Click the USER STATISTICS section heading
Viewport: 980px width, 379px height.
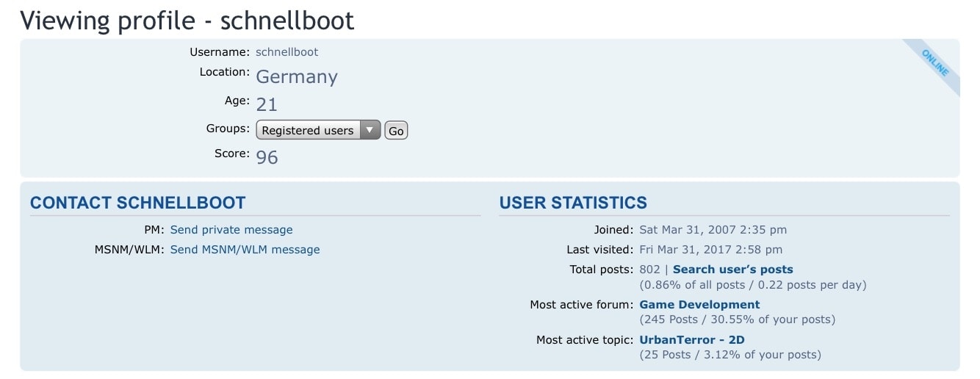pyautogui.click(x=573, y=203)
